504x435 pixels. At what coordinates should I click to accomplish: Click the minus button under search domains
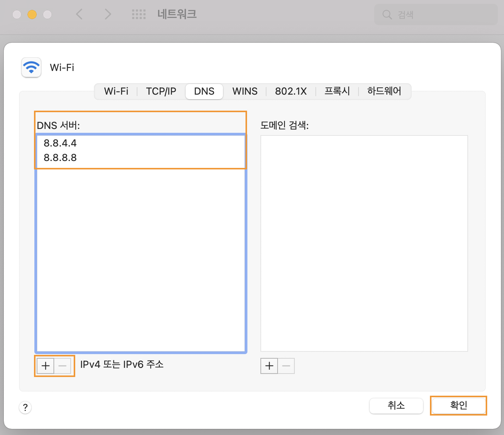point(286,366)
